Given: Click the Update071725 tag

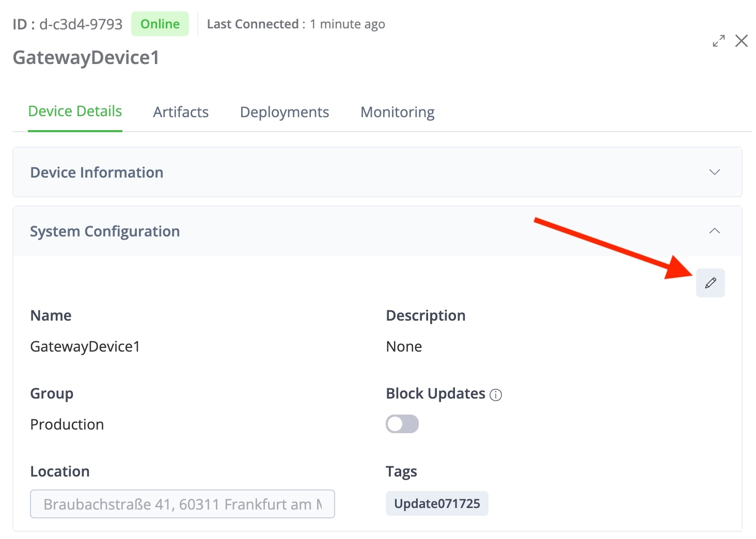Looking at the screenshot, I should pyautogui.click(x=437, y=503).
